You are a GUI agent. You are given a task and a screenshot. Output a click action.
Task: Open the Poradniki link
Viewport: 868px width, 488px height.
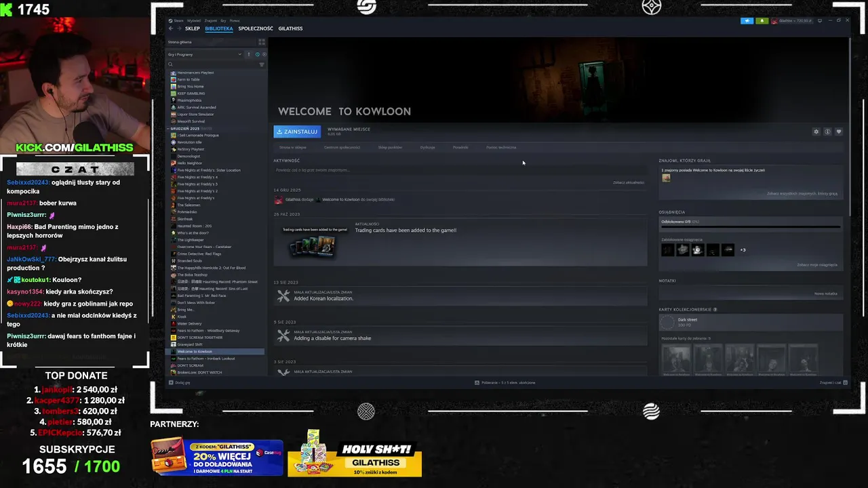(460, 147)
